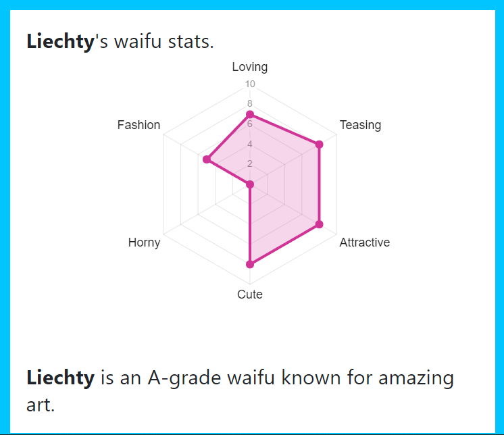Click the 'waifu stats.' heading text
The width and height of the screenshot is (504, 435).
coord(164,42)
